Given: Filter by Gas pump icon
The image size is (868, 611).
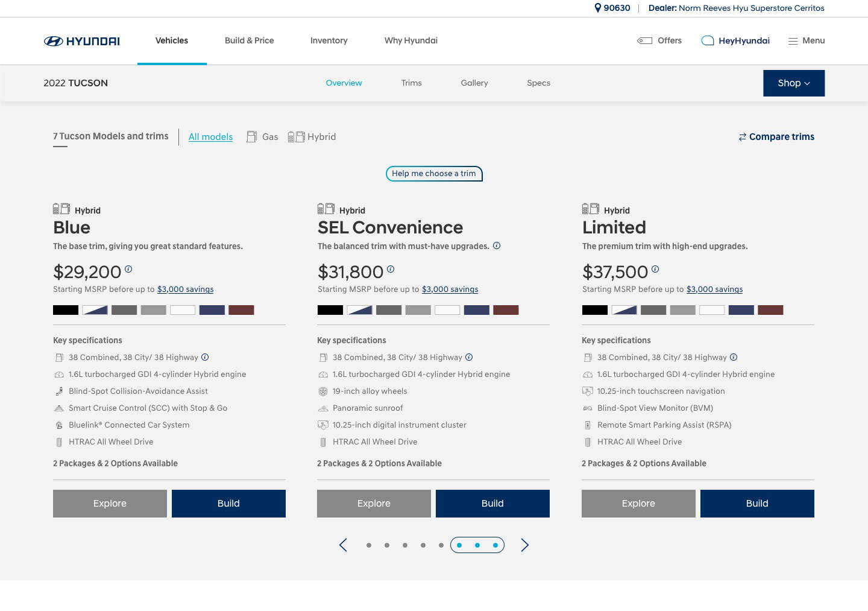Looking at the screenshot, I should [251, 137].
